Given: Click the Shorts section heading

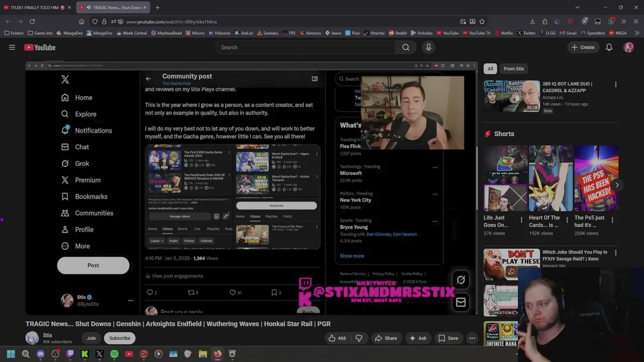Looking at the screenshot, I should [x=504, y=134].
